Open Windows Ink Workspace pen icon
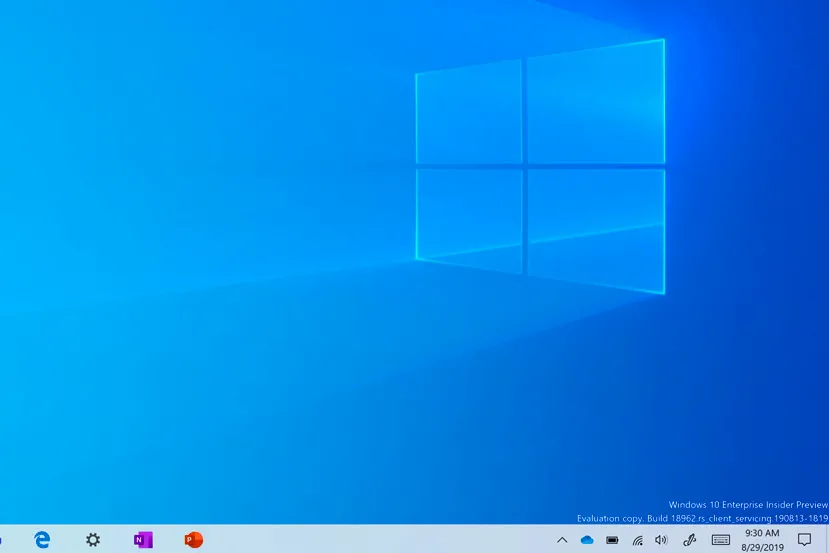This screenshot has height=553, width=829. pyautogui.click(x=689, y=540)
